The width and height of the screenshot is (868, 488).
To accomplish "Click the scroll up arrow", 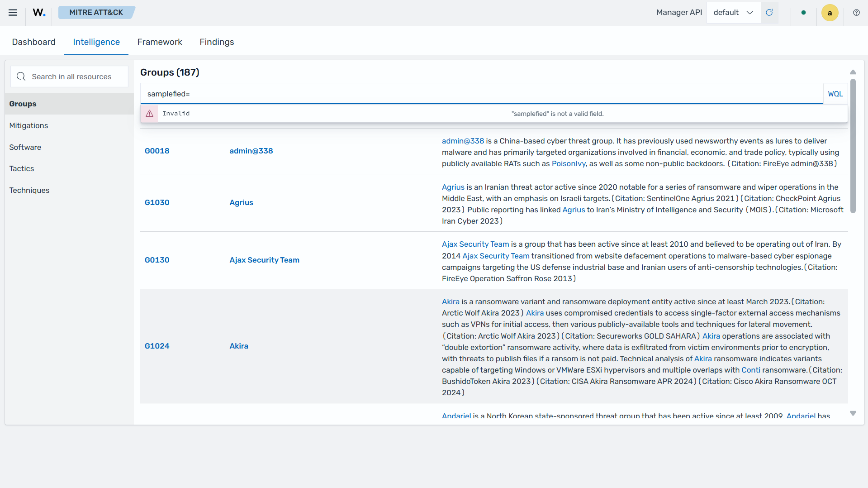I will 853,72.
